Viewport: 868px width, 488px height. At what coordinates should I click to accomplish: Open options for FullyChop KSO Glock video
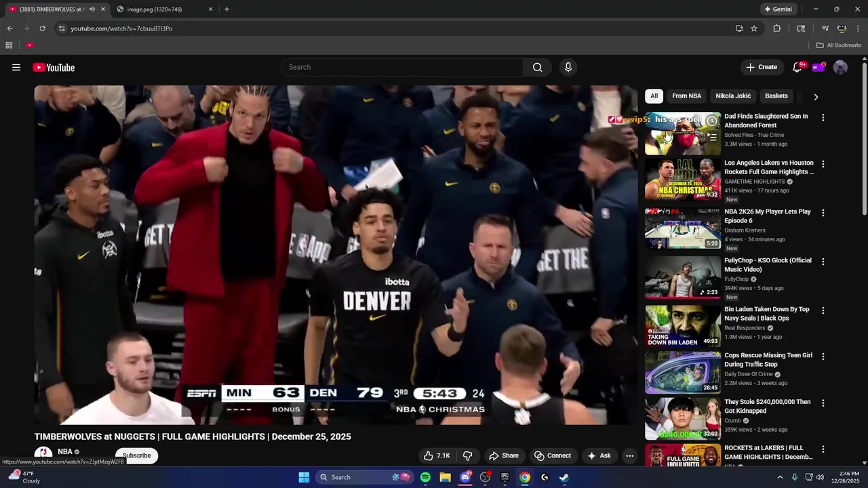(823, 262)
